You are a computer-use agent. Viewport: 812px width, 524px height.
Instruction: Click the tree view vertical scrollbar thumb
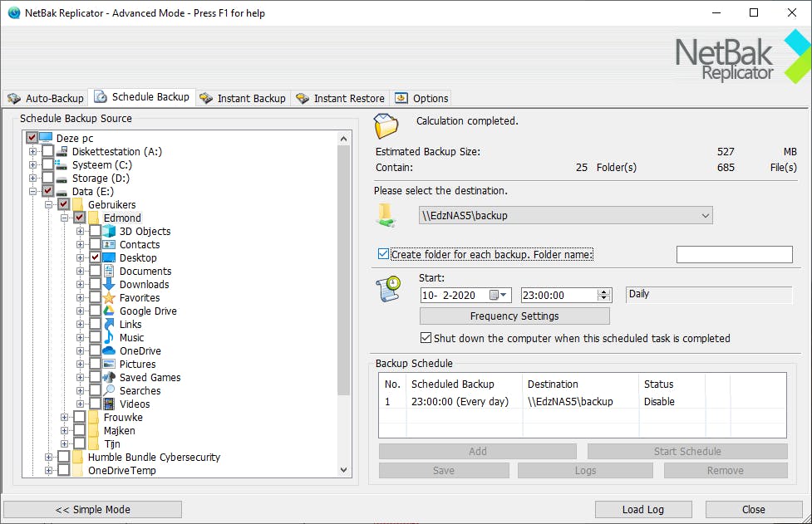344,269
